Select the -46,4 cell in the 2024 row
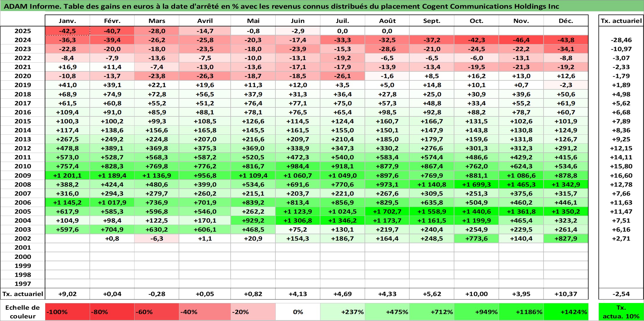This screenshot has height=321, width=644. tap(521, 40)
